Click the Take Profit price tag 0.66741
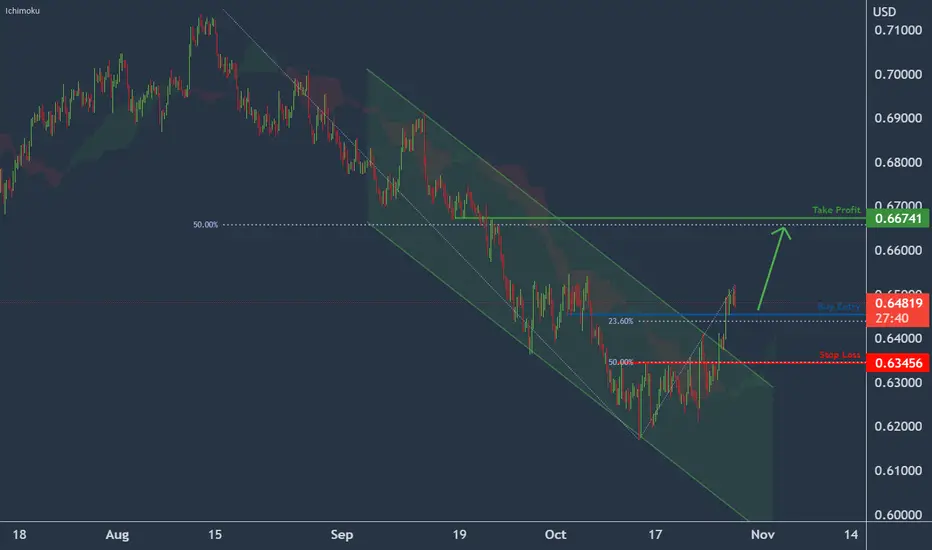This screenshot has width=932, height=550. click(x=898, y=218)
